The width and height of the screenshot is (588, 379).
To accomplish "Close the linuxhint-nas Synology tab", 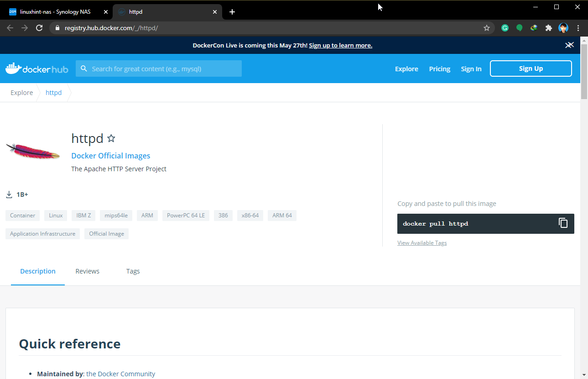I will (x=106, y=12).
